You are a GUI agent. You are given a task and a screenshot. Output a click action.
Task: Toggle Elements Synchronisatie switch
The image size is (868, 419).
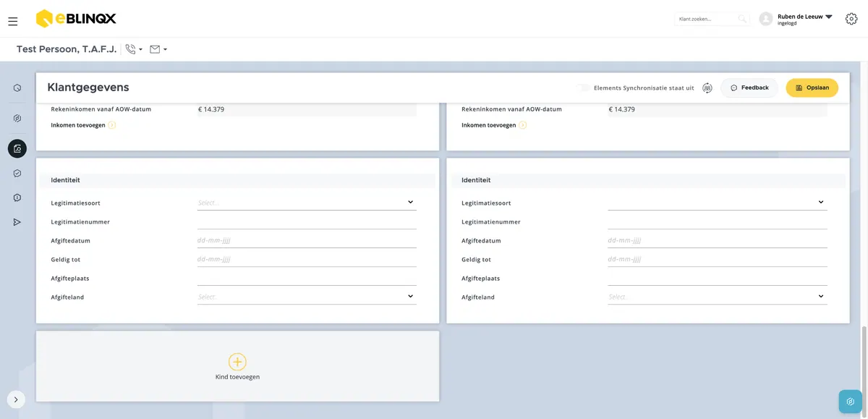[583, 88]
